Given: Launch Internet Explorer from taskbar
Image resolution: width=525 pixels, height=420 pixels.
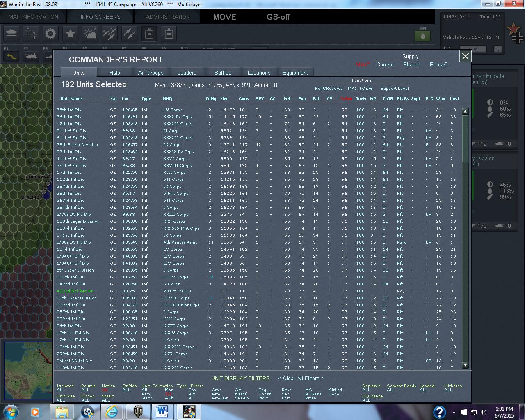Looking at the screenshot, I should click(112, 411).
